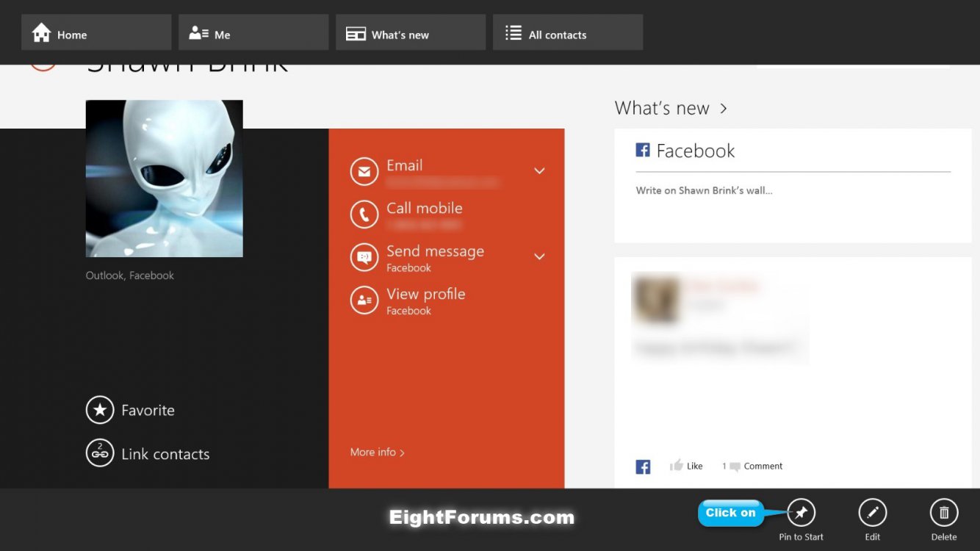Like the Facebook post
This screenshot has width=980, height=551.
pyautogui.click(x=686, y=466)
